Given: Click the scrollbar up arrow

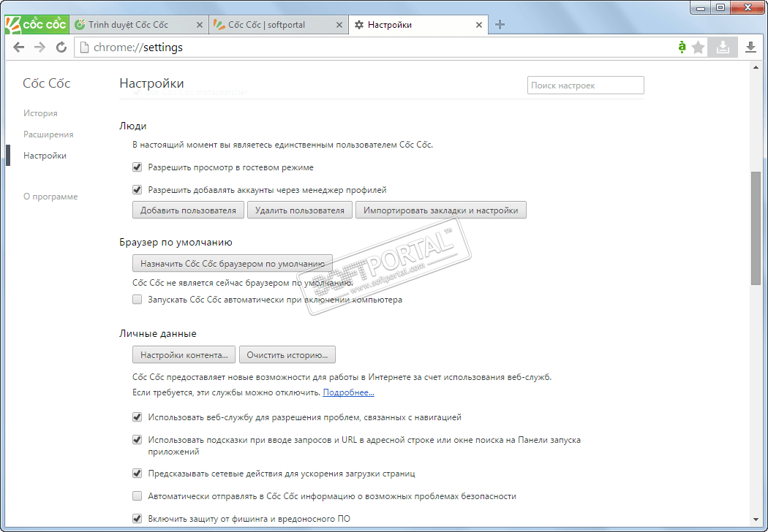Looking at the screenshot, I should tap(756, 67).
